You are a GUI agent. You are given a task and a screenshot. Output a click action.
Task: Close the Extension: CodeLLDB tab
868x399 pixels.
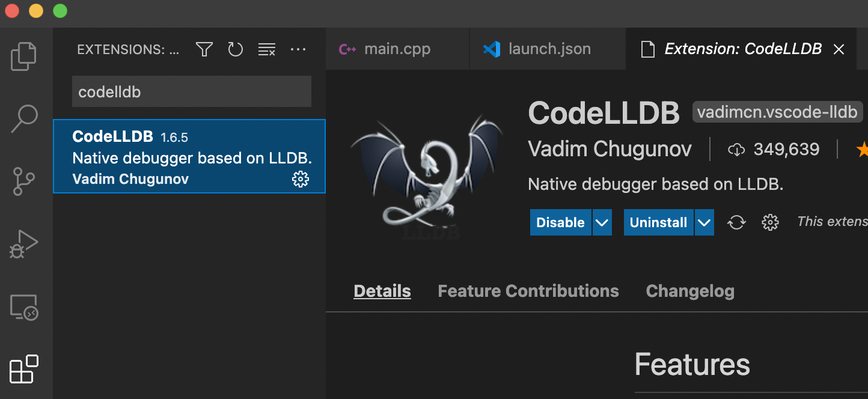[x=839, y=49]
